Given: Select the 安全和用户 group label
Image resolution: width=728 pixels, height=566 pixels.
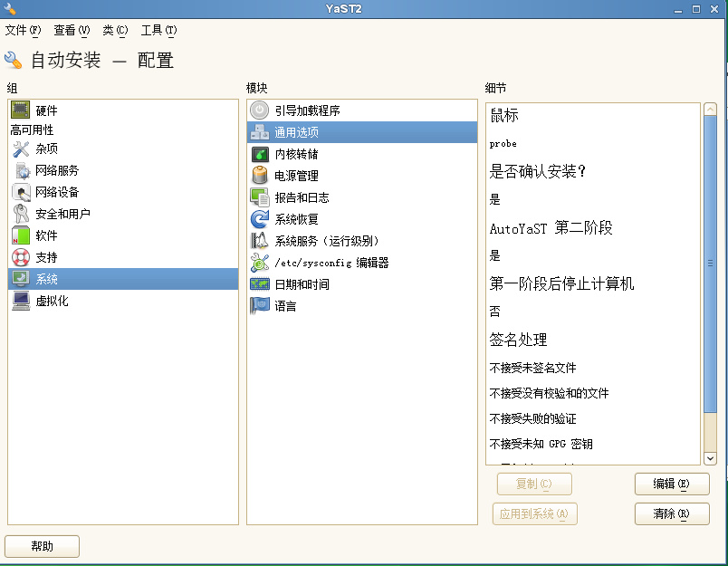Looking at the screenshot, I should (x=62, y=214).
